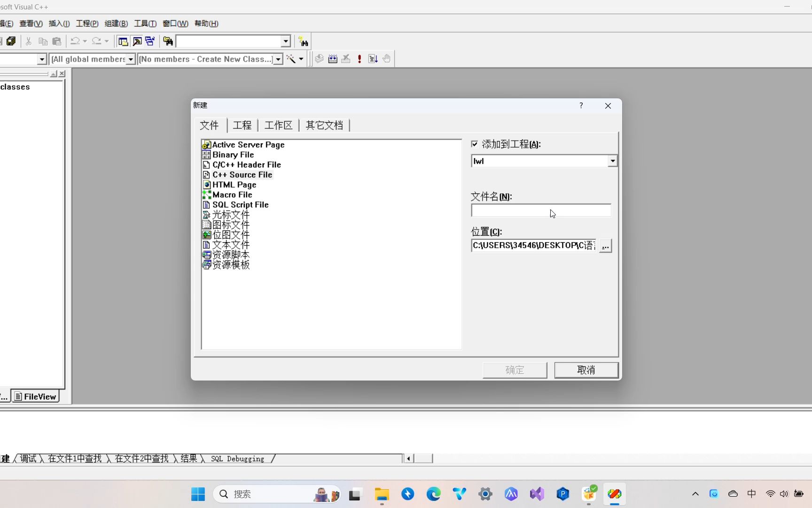Switch to the 调试 output tab
The height and width of the screenshot is (508, 812).
(28, 459)
